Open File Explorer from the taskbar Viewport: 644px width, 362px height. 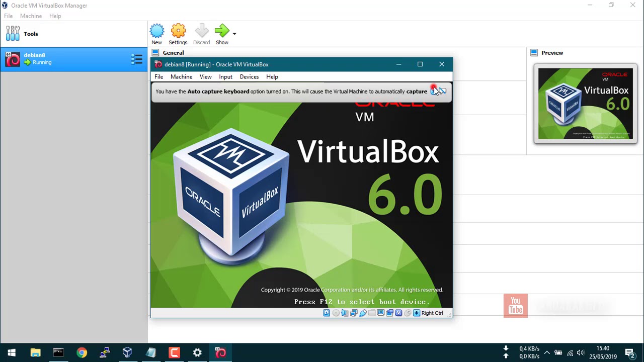35,352
